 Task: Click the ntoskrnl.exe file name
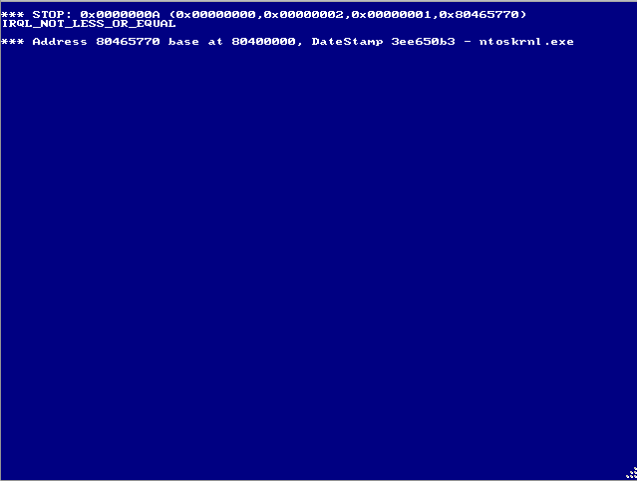526,41
